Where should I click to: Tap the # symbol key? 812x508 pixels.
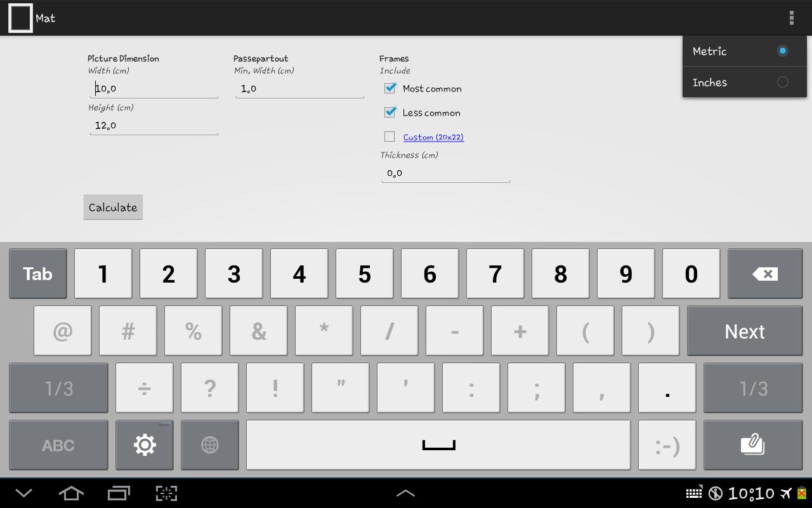click(x=128, y=331)
